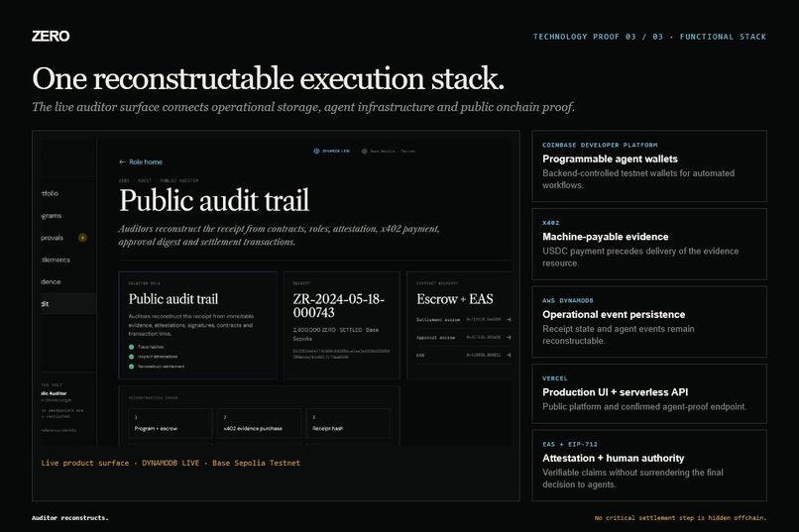Click the Base Sepolia Testnet globe icon
Image resolution: width=799 pixels, height=532 pixels.
365,152
